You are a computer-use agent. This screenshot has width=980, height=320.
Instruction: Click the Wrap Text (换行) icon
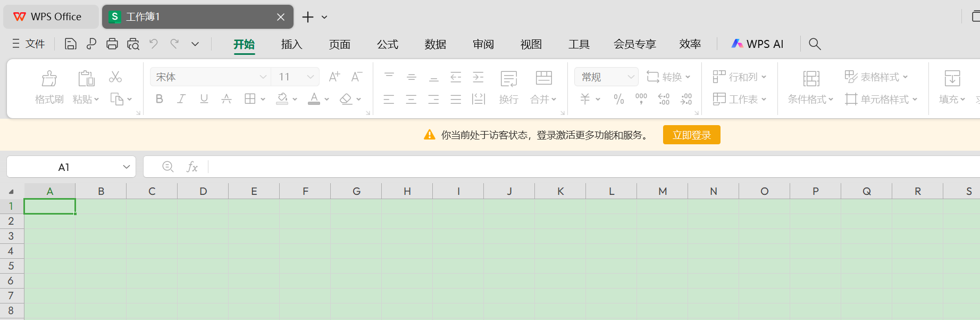point(508,80)
